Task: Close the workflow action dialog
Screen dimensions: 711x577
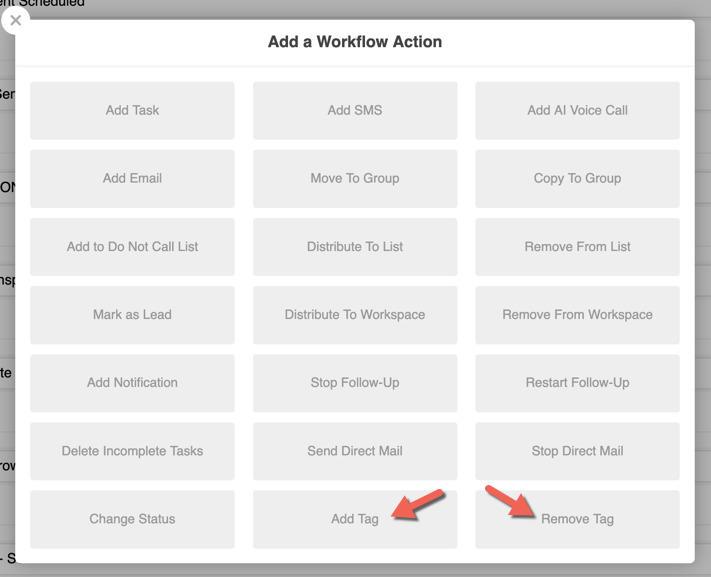Action: tap(15, 20)
